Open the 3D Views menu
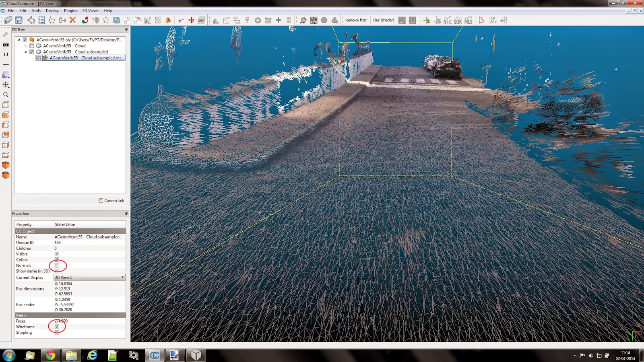This screenshot has height=362, width=644. tap(90, 11)
